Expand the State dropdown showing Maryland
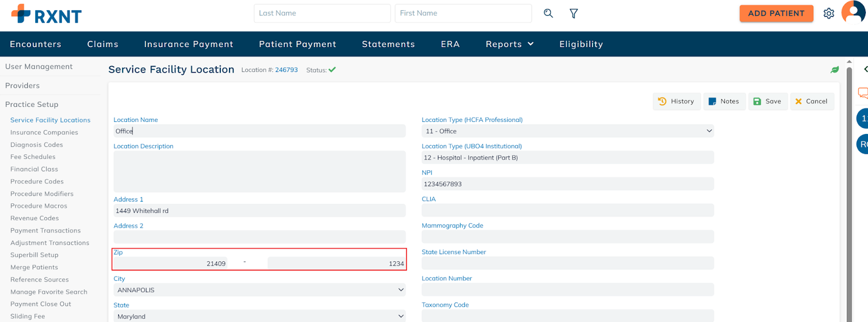Viewport: 868px width, 322px height. [x=259, y=316]
